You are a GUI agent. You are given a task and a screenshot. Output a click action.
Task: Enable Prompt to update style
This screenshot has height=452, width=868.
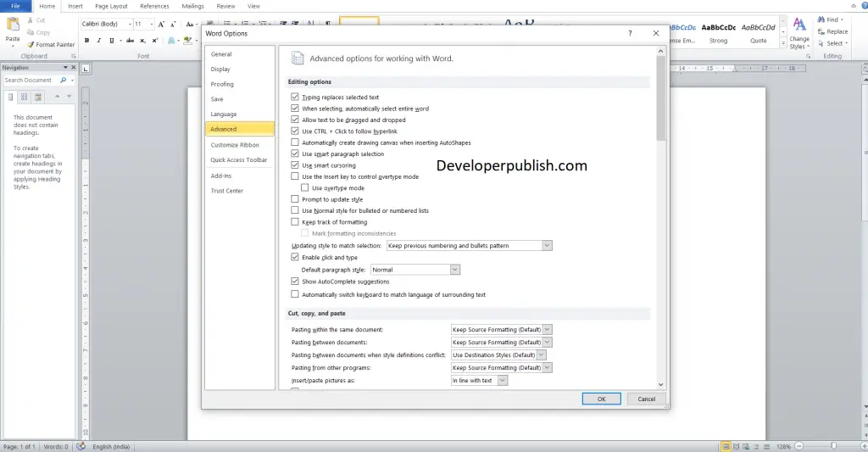pos(294,199)
